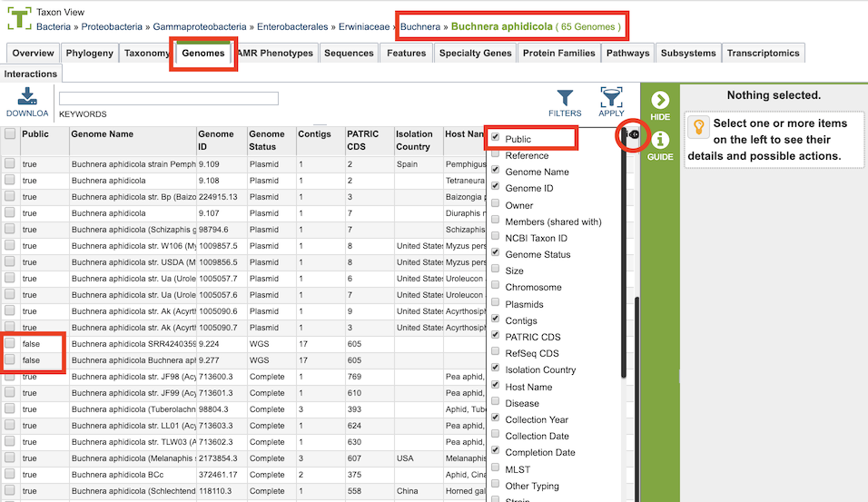
Task: Select all rows with header checkbox
Action: [10, 133]
